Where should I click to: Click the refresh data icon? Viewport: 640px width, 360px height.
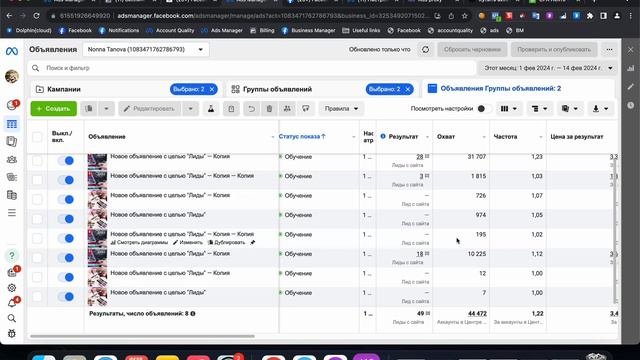click(x=425, y=49)
